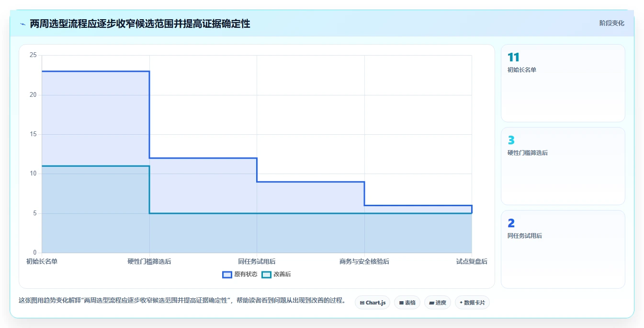Click x-axis label 初始长名单
The height and width of the screenshot is (328, 644).
(x=42, y=261)
